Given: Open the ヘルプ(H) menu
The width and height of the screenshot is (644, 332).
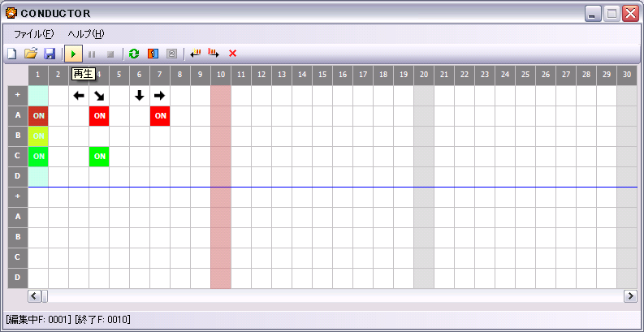Looking at the screenshot, I should [x=86, y=33].
